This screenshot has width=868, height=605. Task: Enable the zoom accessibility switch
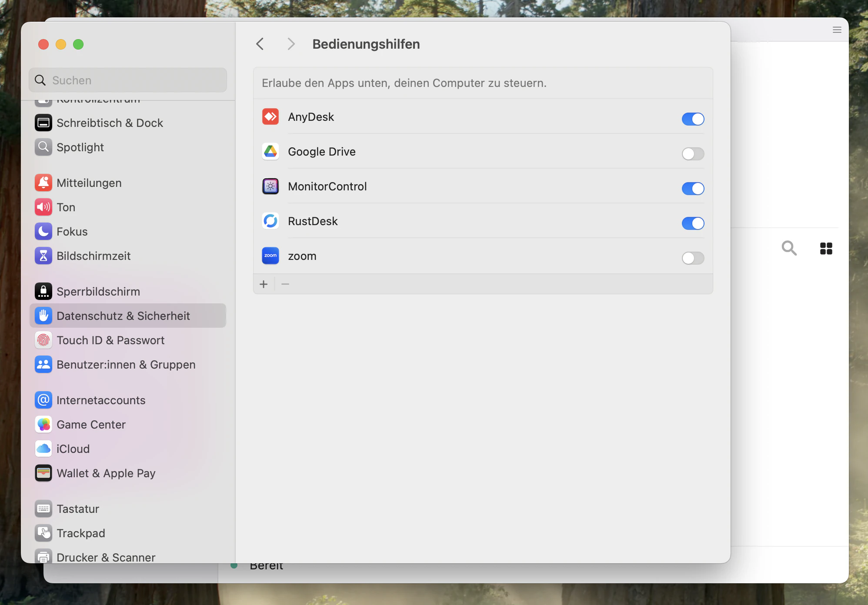[x=693, y=258]
